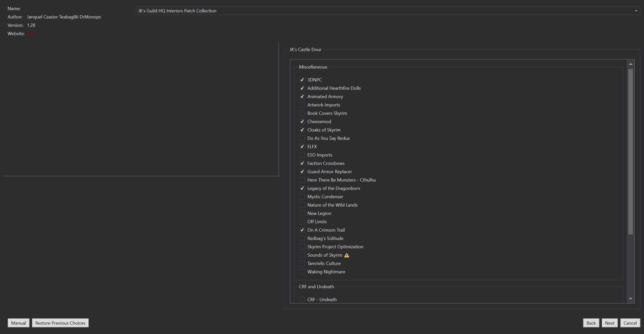The image size is (644, 334).
Task: Click the Sounds of Skyrim warning icon
Action: (347, 255)
